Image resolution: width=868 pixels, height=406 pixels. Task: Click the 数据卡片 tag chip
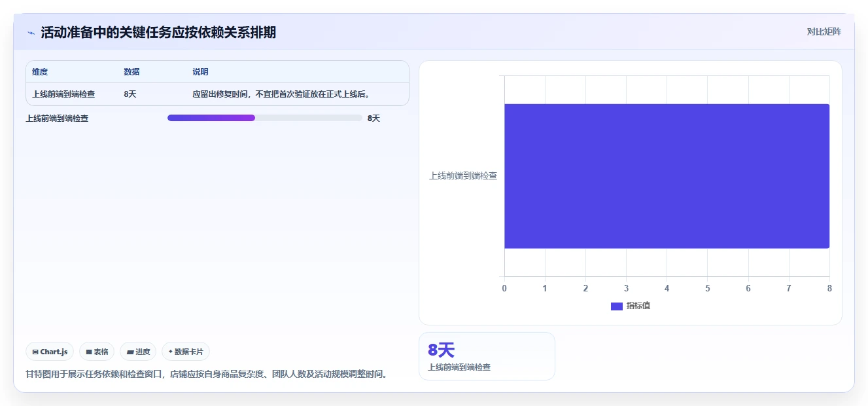pos(186,352)
